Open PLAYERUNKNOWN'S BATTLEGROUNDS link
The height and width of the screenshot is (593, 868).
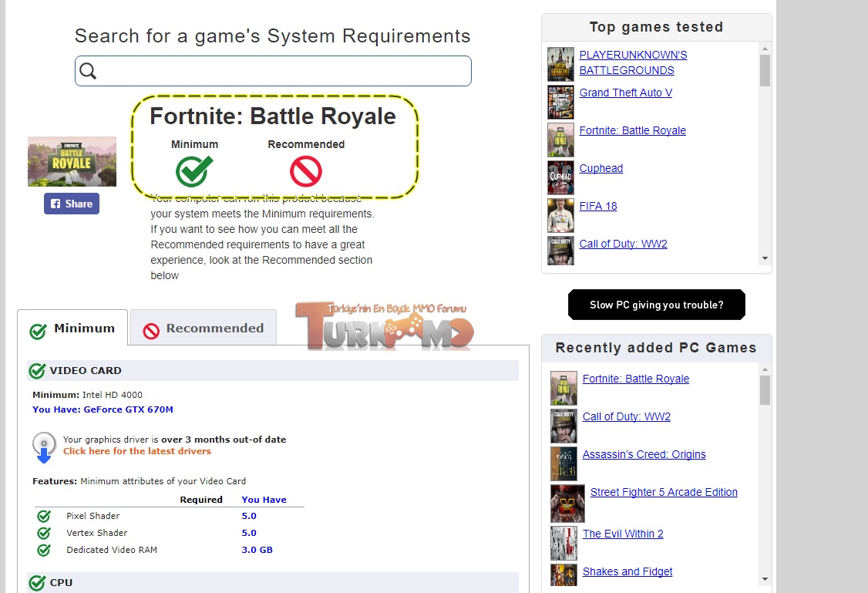pyautogui.click(x=634, y=62)
